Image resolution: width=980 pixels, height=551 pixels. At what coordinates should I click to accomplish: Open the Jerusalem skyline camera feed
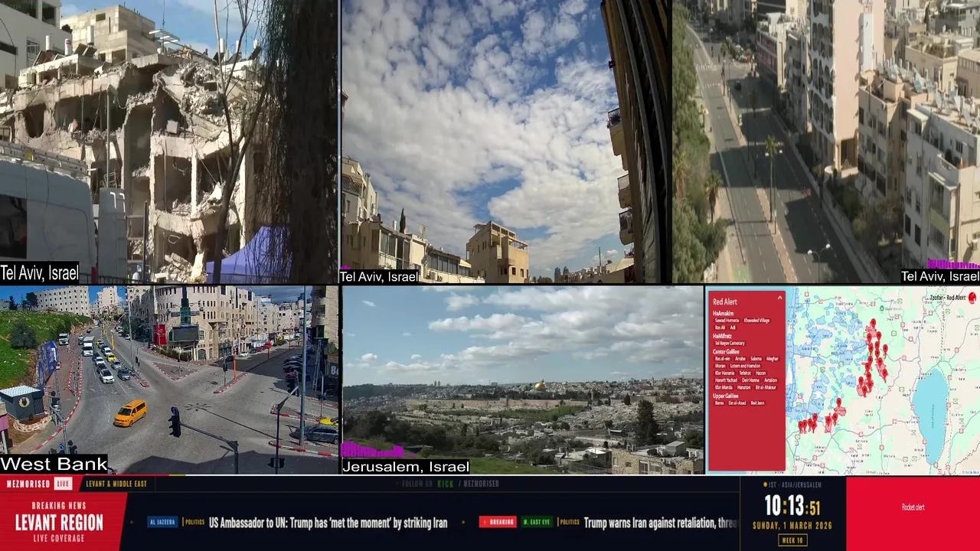(523, 380)
